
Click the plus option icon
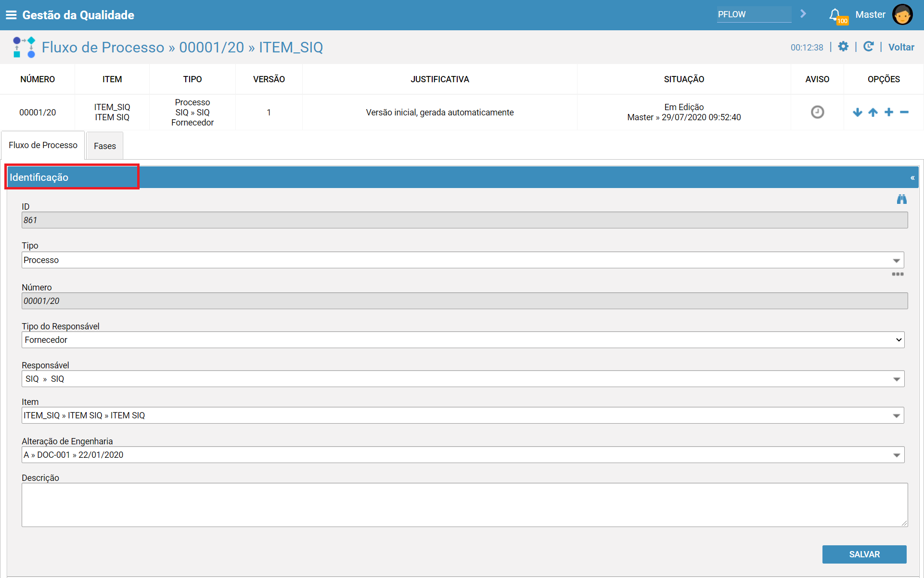tap(889, 112)
